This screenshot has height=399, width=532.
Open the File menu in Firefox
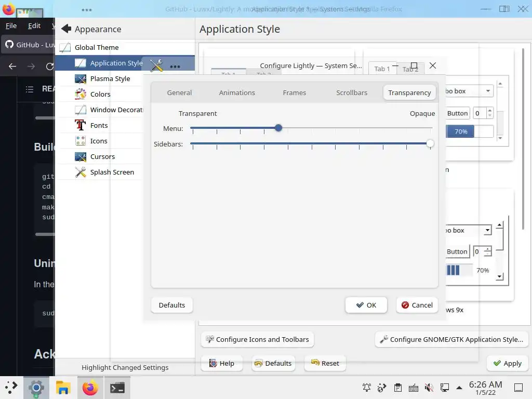coord(11,26)
